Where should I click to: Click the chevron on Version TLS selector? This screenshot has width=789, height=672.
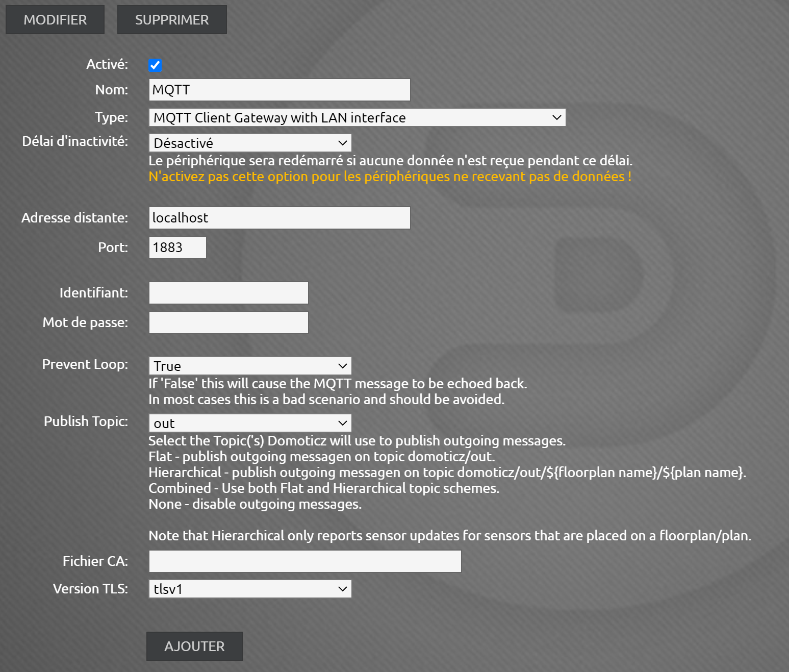click(x=342, y=589)
